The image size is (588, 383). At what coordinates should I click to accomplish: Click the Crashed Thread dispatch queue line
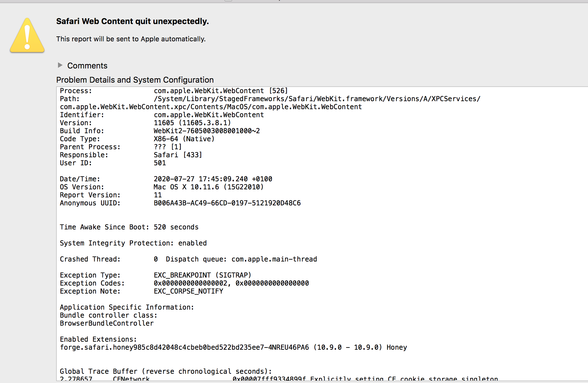tap(188, 259)
